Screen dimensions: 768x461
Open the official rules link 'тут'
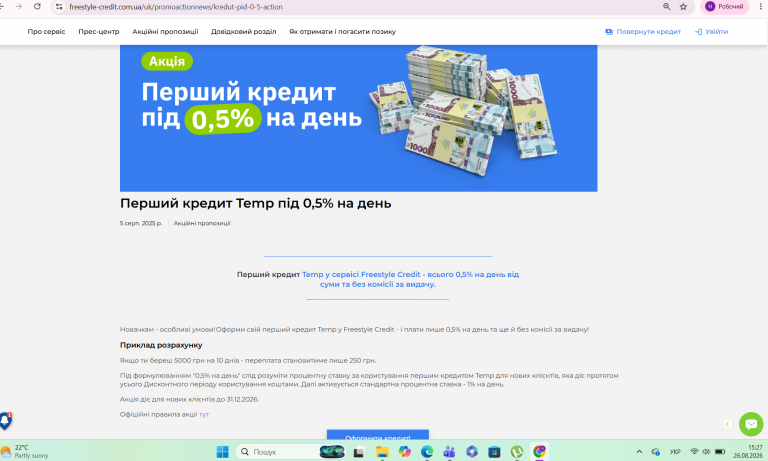(x=204, y=414)
